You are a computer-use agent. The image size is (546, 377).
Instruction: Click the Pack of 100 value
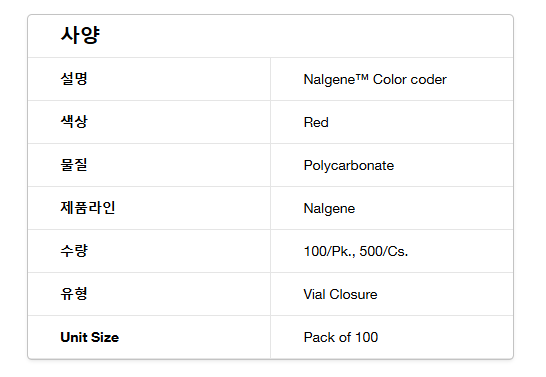coord(341,337)
